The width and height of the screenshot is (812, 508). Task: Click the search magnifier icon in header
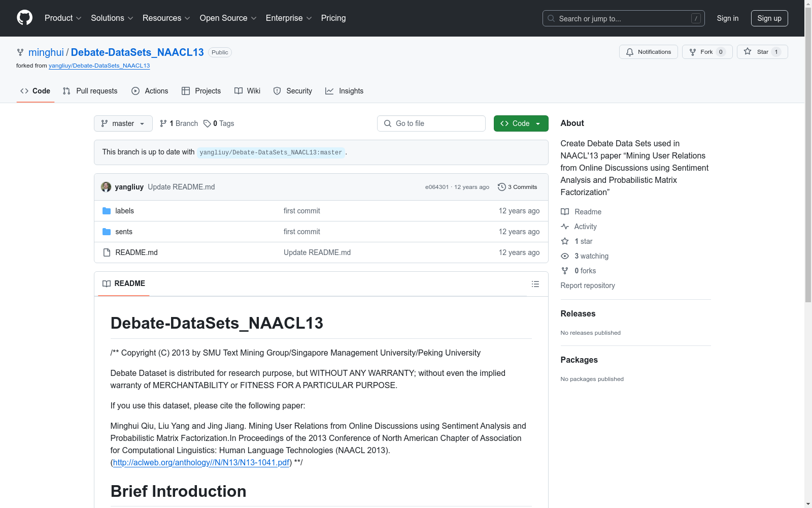click(551, 18)
